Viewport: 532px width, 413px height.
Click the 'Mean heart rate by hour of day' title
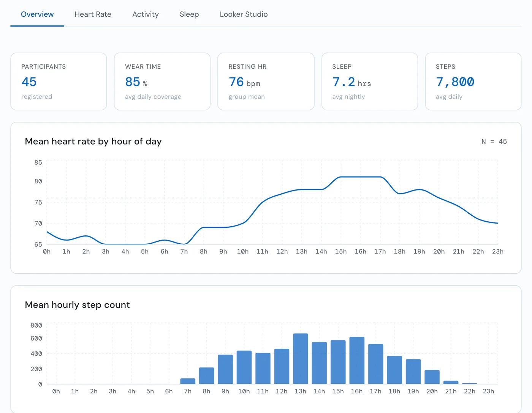[93, 142]
